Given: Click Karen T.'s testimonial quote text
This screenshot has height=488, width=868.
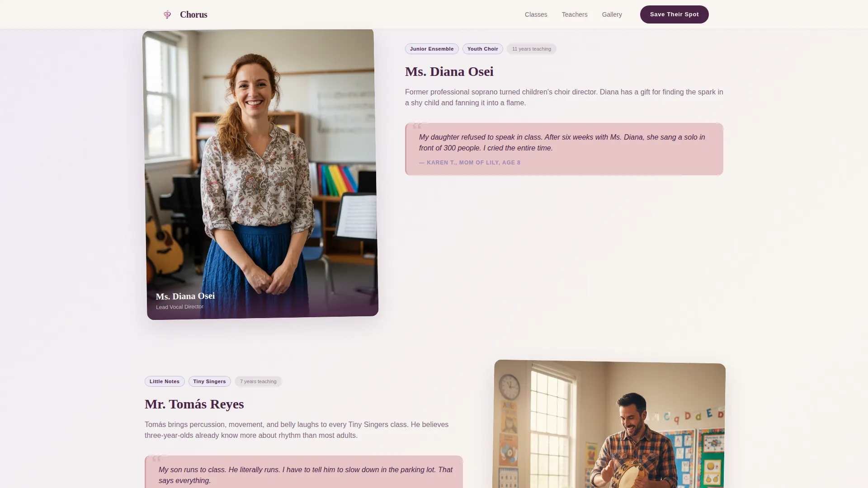Looking at the screenshot, I should [562, 142].
